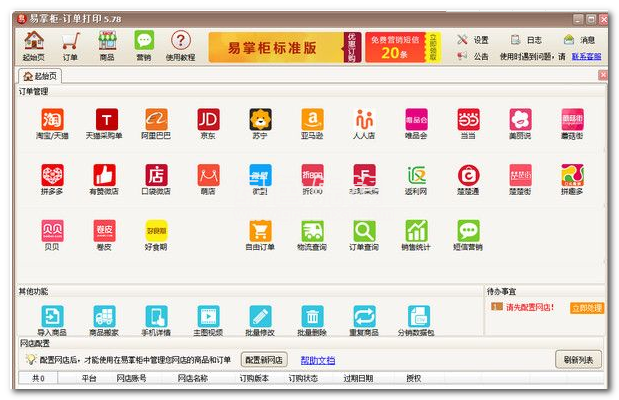619x400 pixels.
Task: Select the 蘑菇街 platform icon
Action: pyautogui.click(x=572, y=120)
